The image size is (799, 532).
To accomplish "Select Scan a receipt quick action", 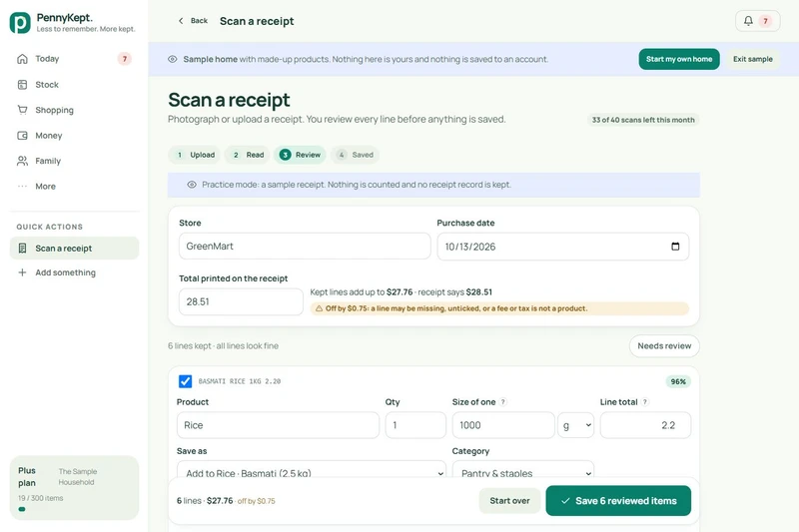I will 74,248.
